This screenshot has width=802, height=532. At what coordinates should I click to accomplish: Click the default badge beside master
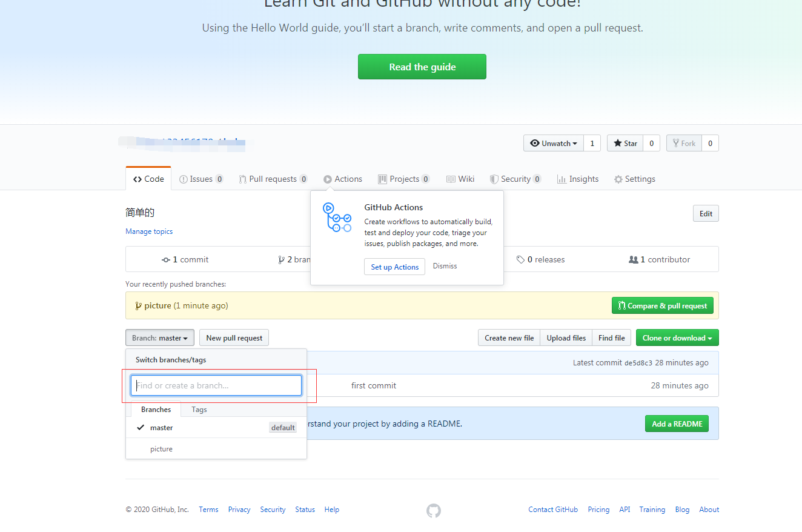pyautogui.click(x=283, y=428)
